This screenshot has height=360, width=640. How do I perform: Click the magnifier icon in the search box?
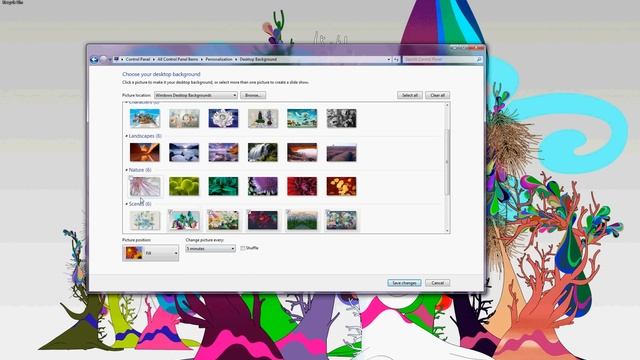pyautogui.click(x=479, y=60)
